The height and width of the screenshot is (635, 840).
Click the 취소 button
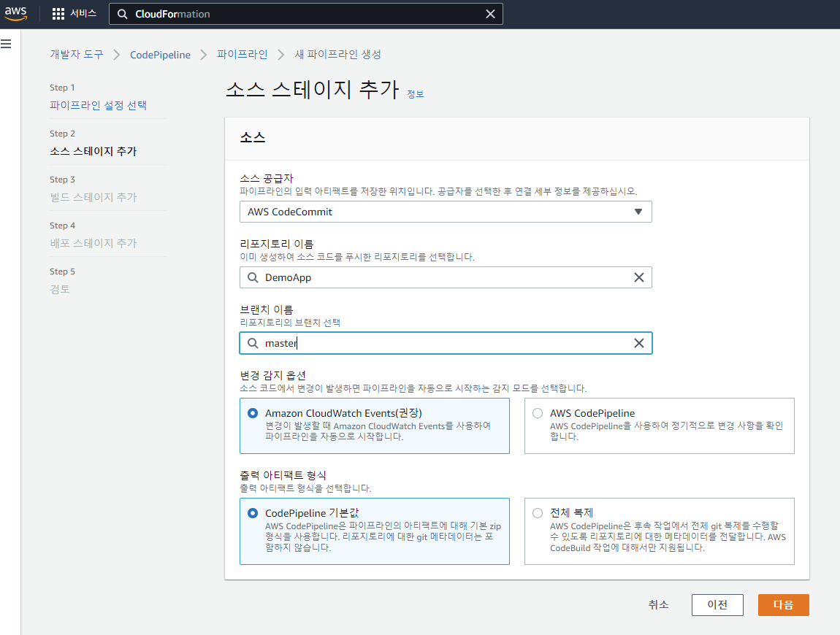pyautogui.click(x=658, y=604)
